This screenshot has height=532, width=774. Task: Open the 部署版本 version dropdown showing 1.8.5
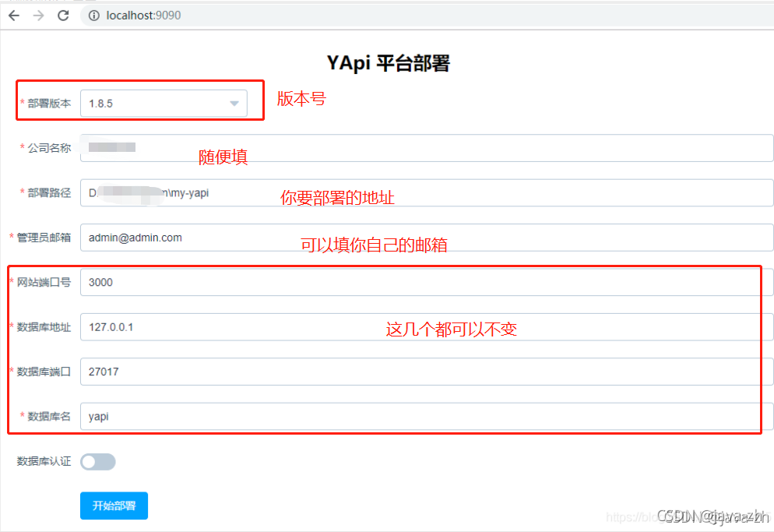coord(164,101)
